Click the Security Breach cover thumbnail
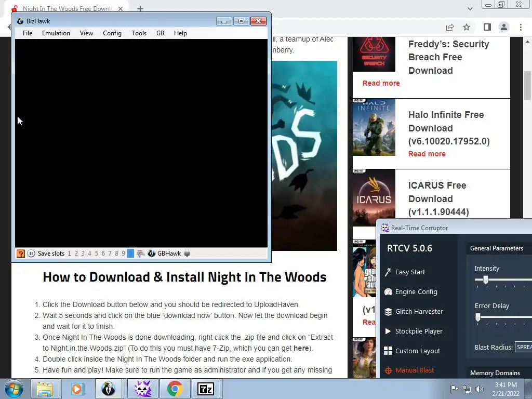Viewport: 532px width, 399px height. click(374, 54)
